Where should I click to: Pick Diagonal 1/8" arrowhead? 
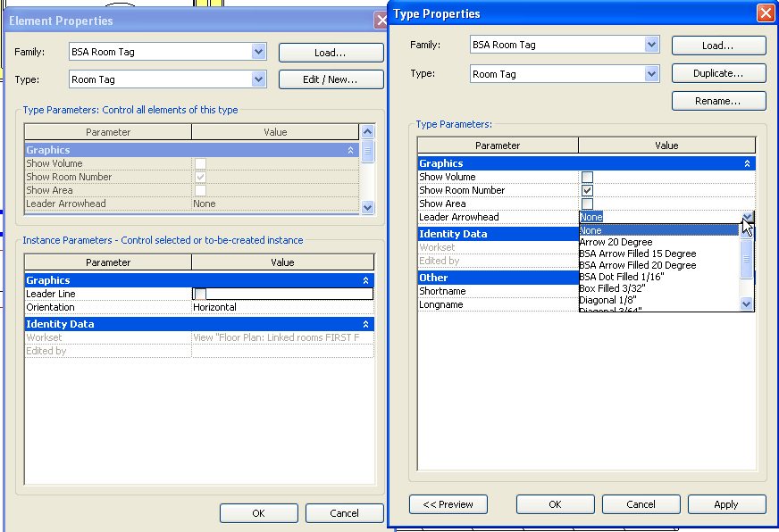[659, 300]
